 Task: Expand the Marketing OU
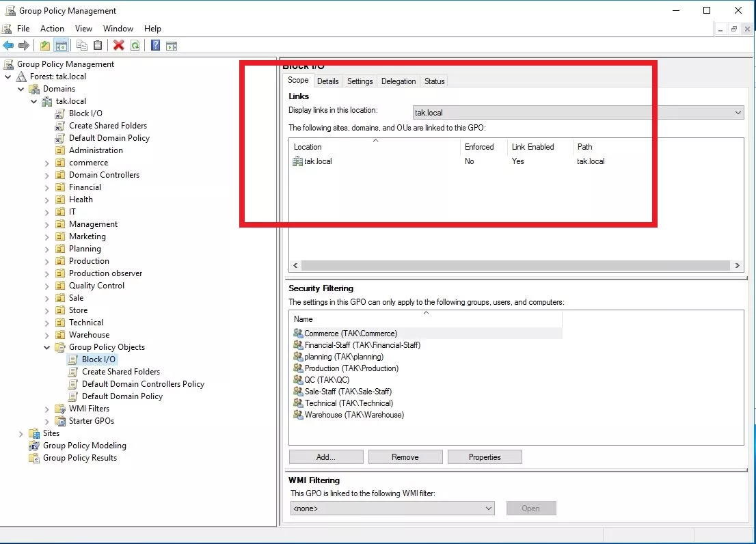point(46,237)
